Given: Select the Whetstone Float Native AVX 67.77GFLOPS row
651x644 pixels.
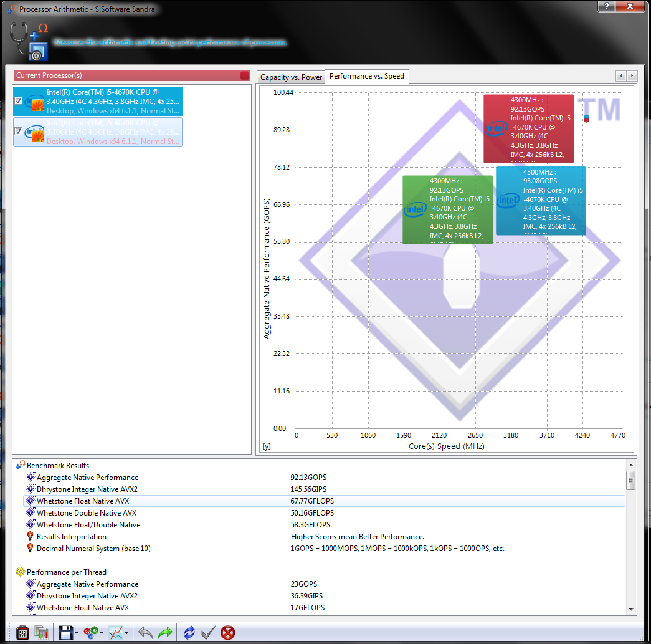Looking at the screenshot, I should 324,501.
